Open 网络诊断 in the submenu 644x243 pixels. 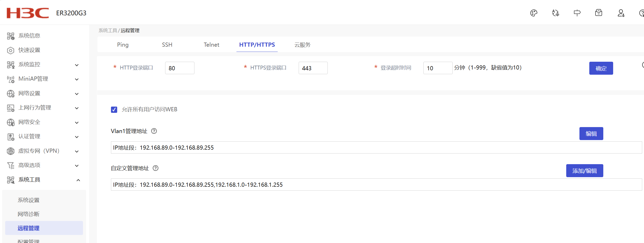point(29,214)
